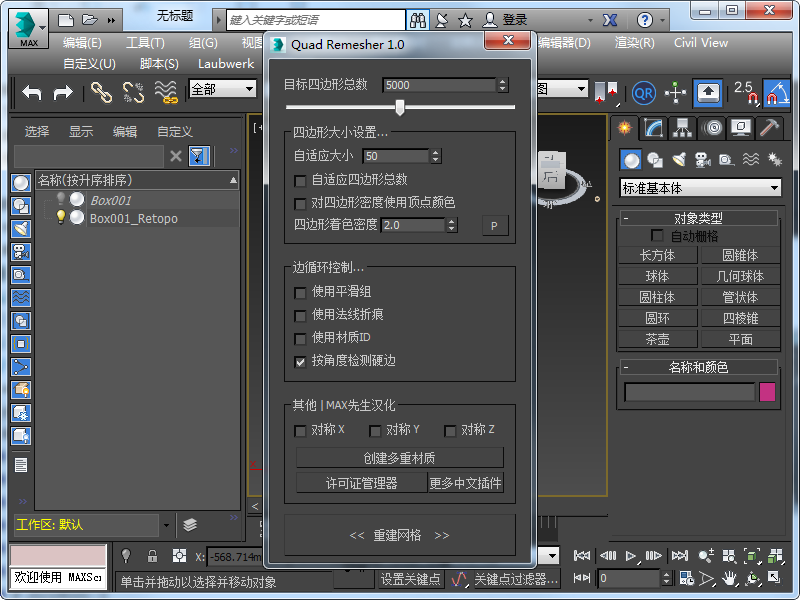The height and width of the screenshot is (600, 800).
Task: Select the Geometry sphere category
Action: pyautogui.click(x=631, y=160)
